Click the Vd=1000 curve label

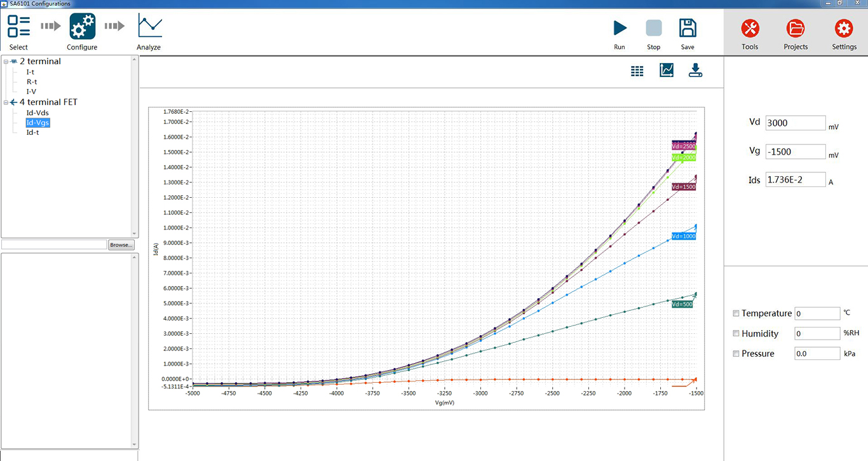pyautogui.click(x=684, y=236)
